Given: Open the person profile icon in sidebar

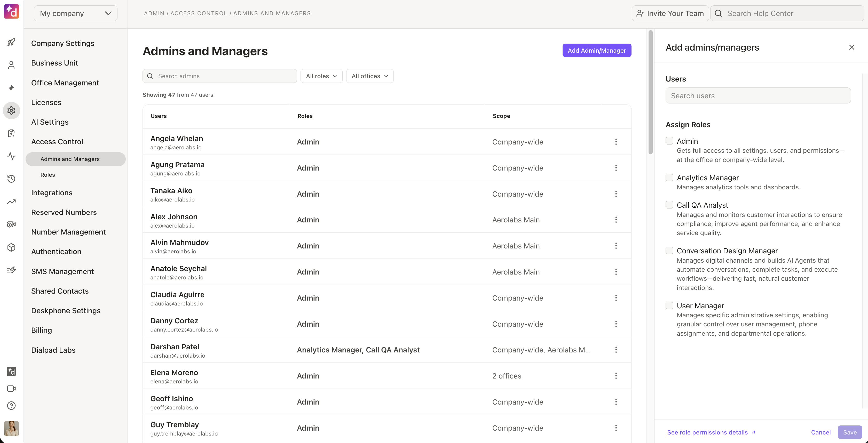Looking at the screenshot, I should [x=11, y=65].
